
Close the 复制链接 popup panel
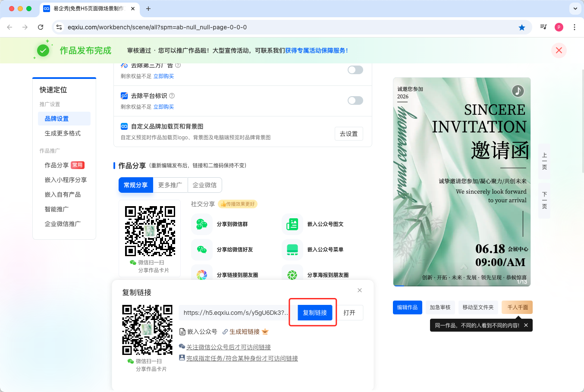pos(360,290)
